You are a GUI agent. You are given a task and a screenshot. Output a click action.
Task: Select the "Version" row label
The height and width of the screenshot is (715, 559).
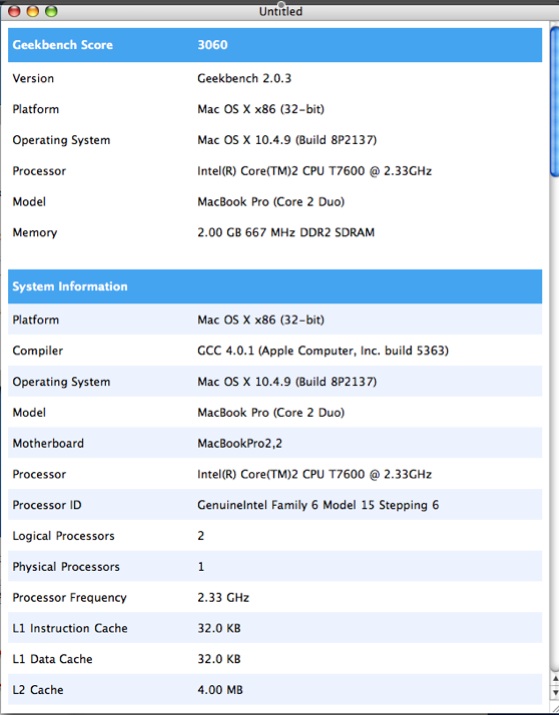tap(33, 78)
